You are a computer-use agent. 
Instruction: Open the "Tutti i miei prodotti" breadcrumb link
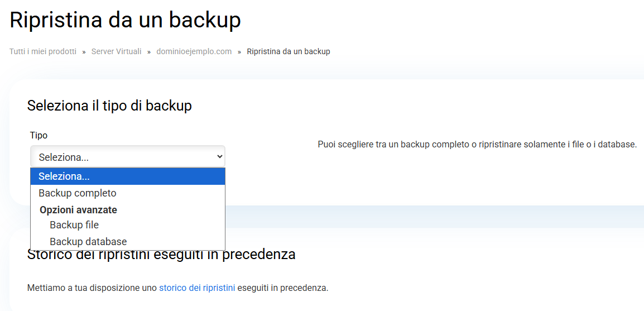tap(43, 51)
